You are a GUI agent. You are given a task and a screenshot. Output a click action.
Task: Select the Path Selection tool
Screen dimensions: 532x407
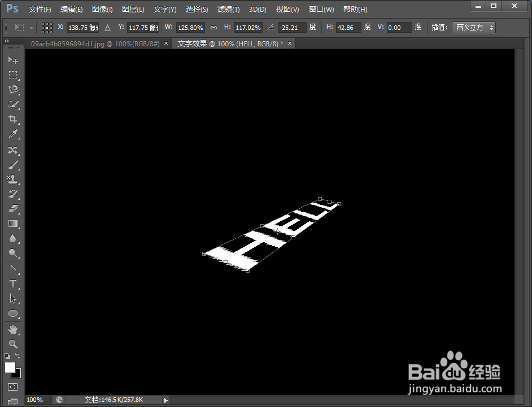[x=13, y=299]
